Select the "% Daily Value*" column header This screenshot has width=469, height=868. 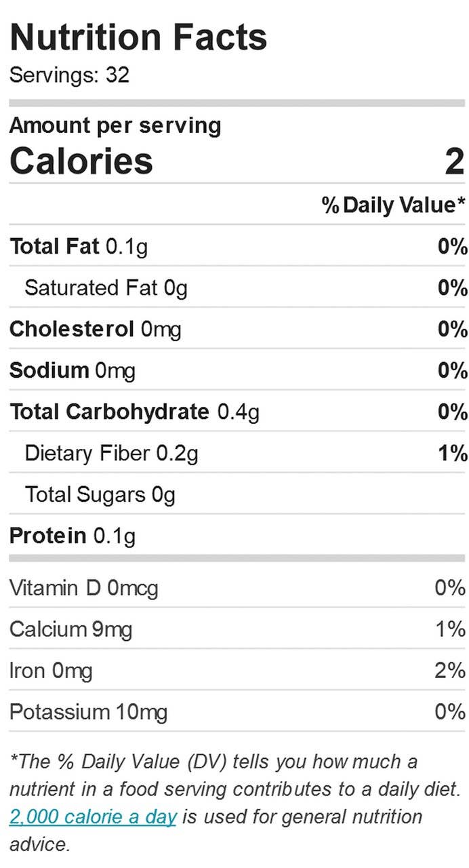point(394,204)
